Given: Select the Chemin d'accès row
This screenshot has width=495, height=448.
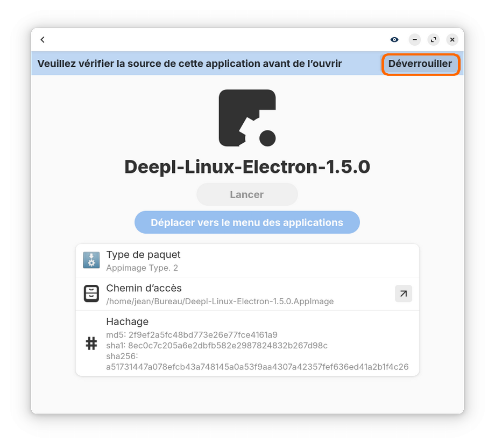Looking at the screenshot, I should coord(247,294).
